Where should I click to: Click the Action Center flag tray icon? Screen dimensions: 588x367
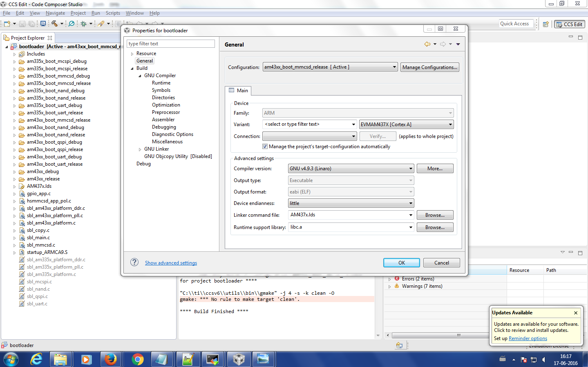524,360
